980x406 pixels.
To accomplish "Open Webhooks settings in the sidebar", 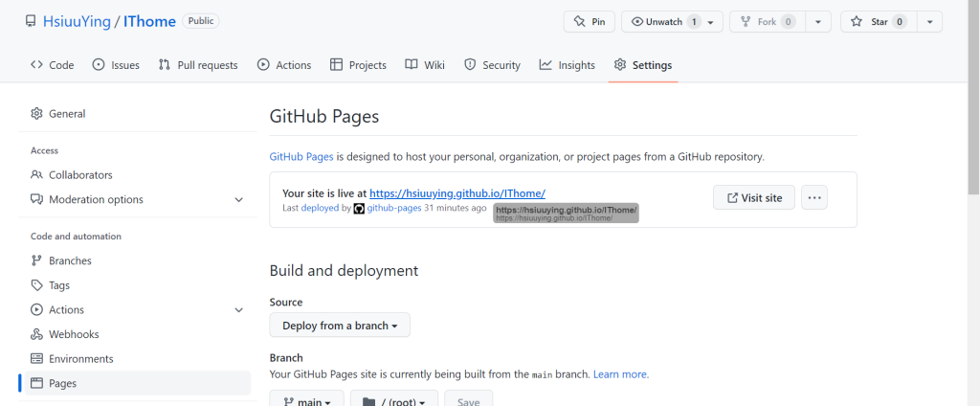I will [x=138, y=334].
